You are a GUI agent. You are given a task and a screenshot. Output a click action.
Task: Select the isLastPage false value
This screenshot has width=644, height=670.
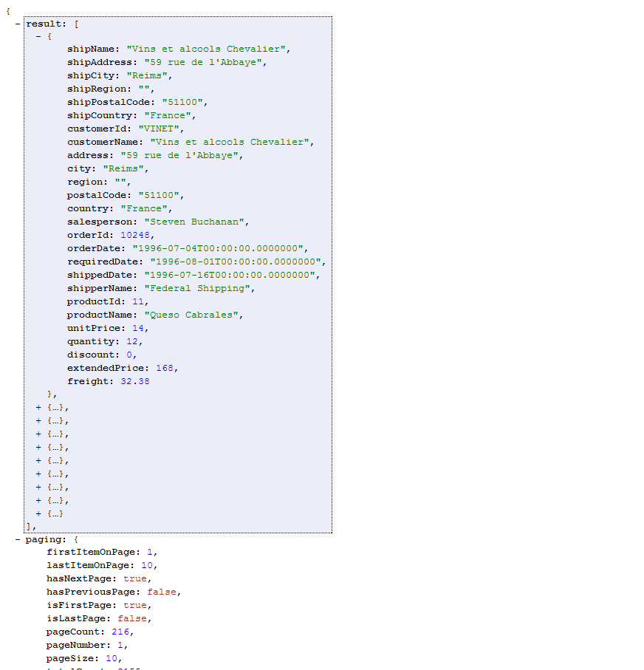[x=132, y=618]
